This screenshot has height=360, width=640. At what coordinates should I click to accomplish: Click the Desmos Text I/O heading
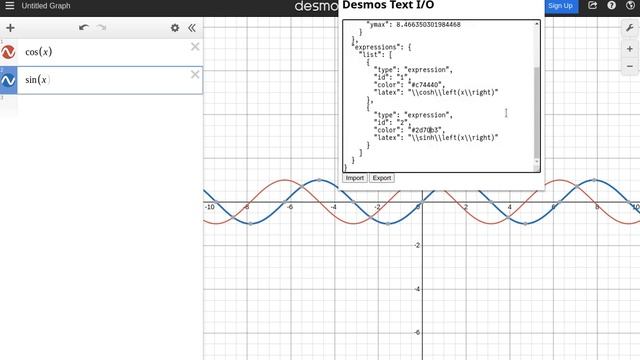[x=388, y=5]
